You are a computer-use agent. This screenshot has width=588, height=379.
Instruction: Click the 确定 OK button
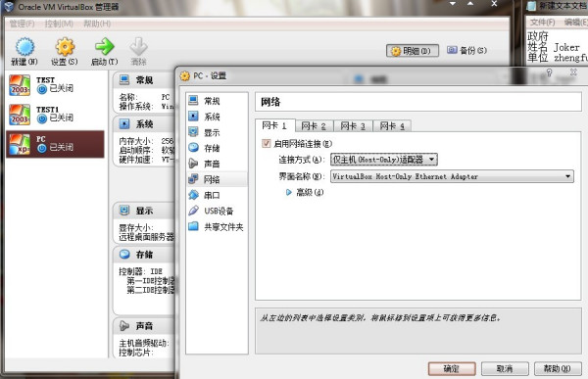(452, 369)
